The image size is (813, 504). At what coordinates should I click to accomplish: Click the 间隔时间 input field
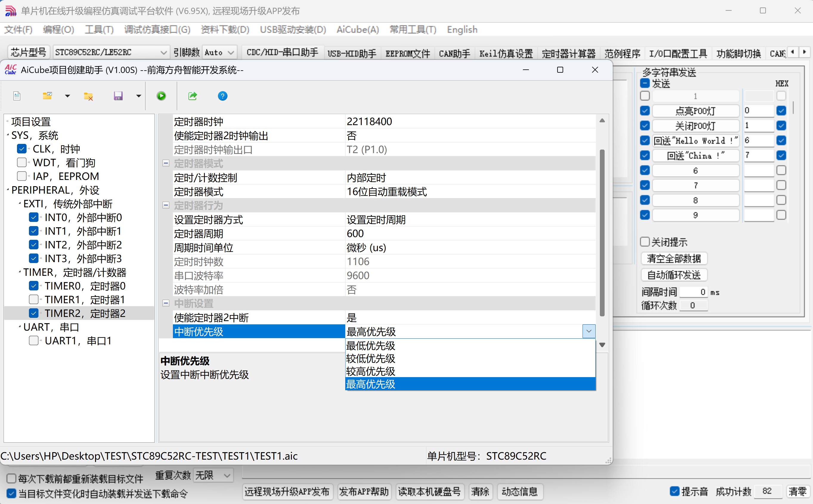coord(693,292)
